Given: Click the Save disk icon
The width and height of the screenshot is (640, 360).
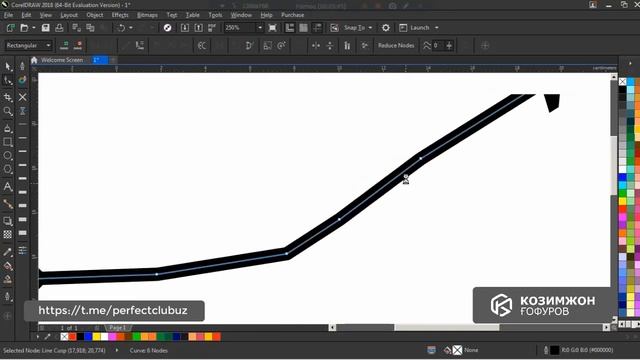Looking at the screenshot, I should pos(46,28).
